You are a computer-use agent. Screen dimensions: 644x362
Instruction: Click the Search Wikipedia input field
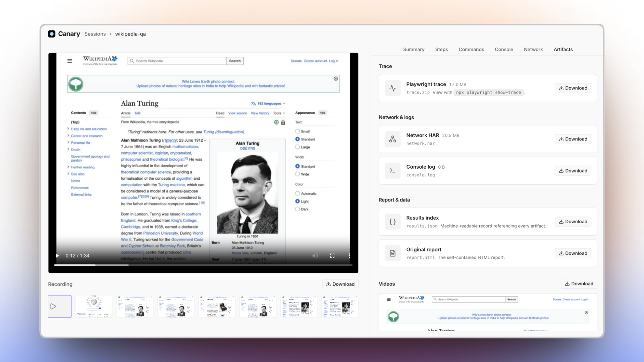[x=177, y=61]
